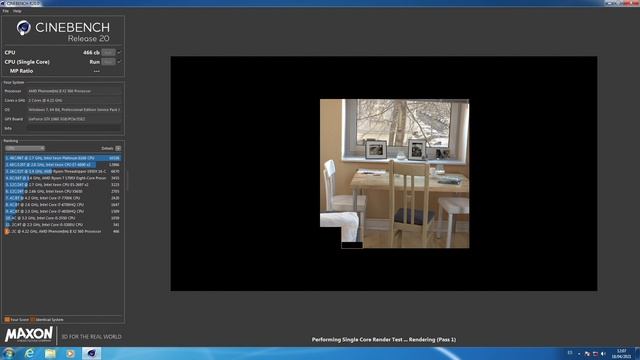Image resolution: width=640 pixels, height=360 pixels.
Task: Select the Xeon E7-4890 v2 ranking row
Action: [x=62, y=164]
